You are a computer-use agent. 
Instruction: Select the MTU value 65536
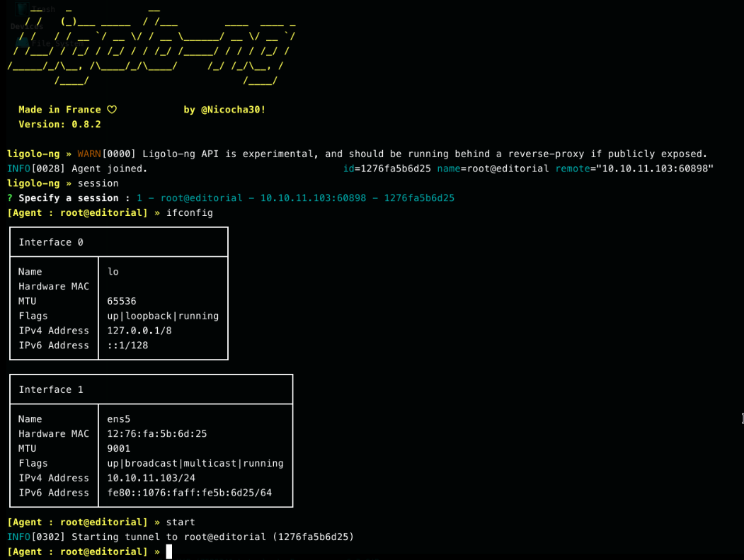(x=122, y=301)
